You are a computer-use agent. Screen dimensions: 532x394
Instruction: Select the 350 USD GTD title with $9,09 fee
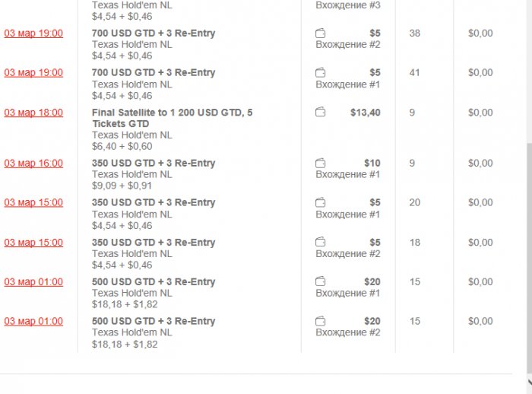154,163
